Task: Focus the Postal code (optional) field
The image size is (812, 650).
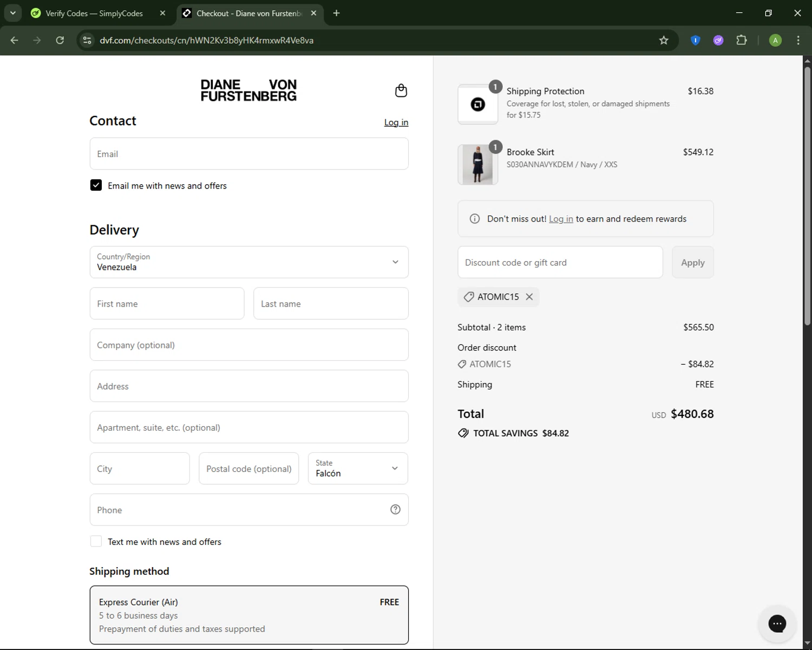Action: pyautogui.click(x=248, y=469)
